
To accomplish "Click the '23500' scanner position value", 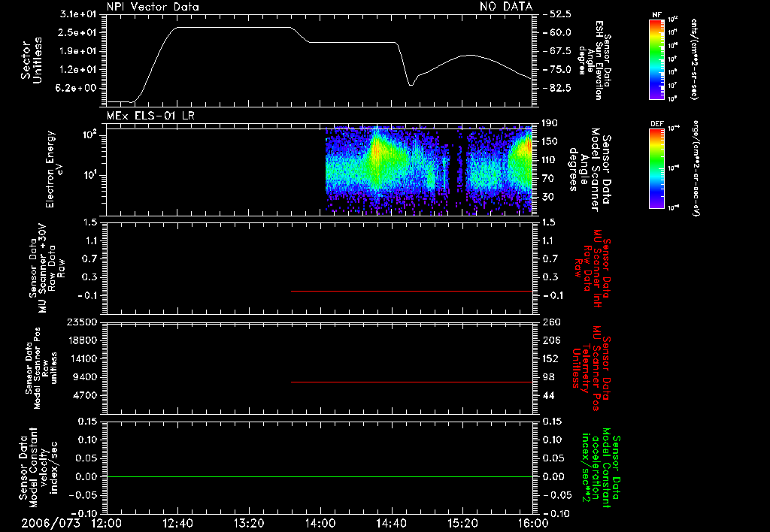I will coord(81,322).
